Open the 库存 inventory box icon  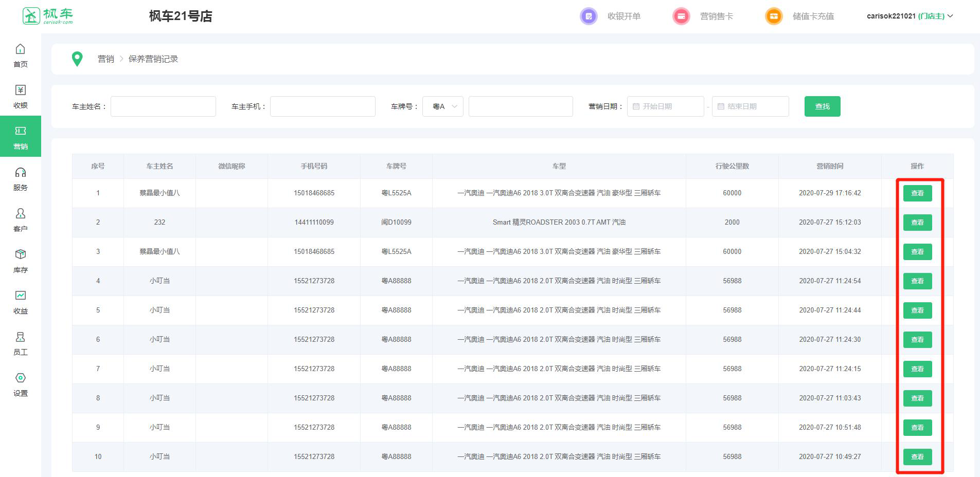tap(20, 254)
